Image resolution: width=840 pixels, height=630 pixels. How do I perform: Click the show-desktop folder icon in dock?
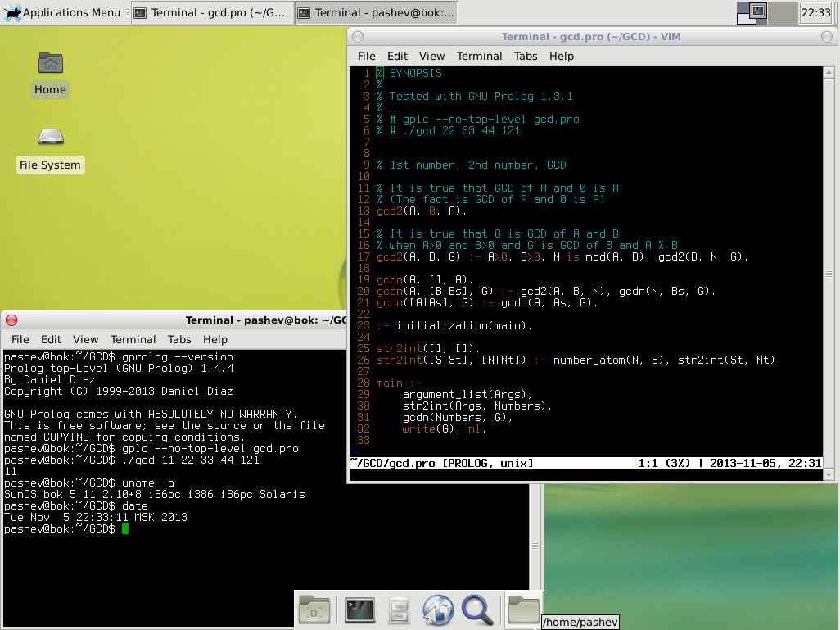pyautogui.click(x=314, y=610)
